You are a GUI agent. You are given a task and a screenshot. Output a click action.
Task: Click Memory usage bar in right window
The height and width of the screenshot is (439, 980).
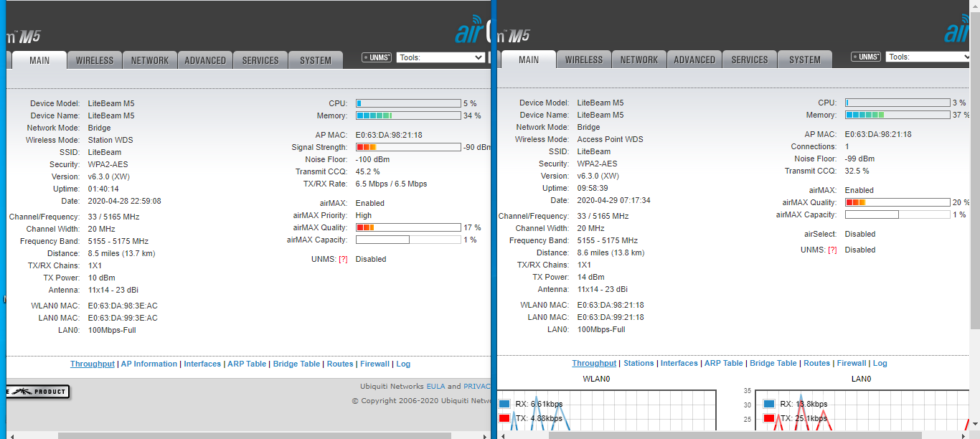pos(897,115)
